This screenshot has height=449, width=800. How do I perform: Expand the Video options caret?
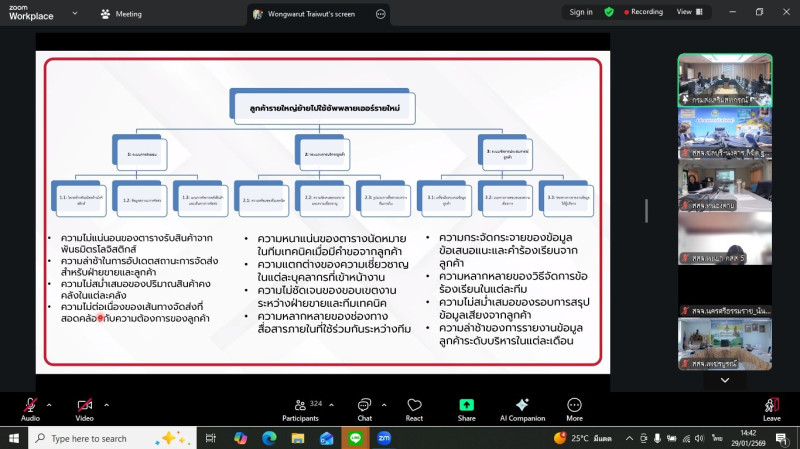click(104, 404)
